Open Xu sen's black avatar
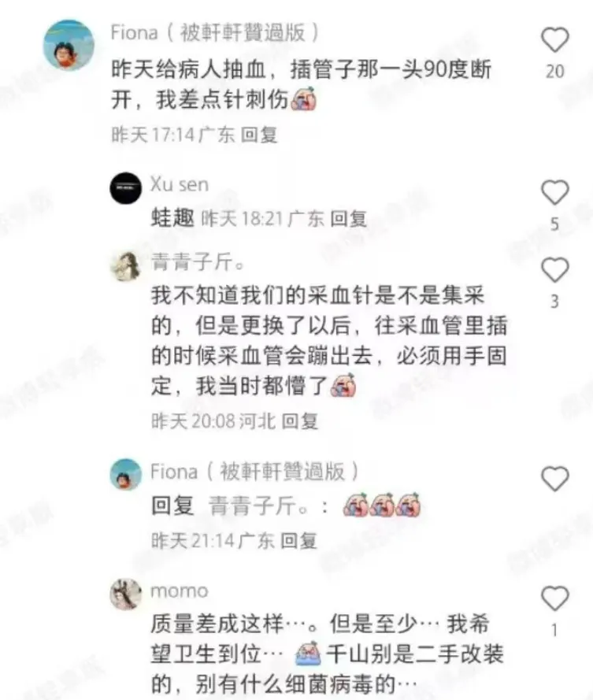 coord(125,188)
